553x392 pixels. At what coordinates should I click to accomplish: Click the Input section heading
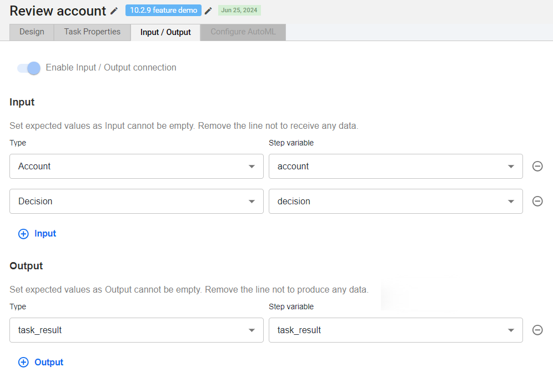click(x=22, y=102)
